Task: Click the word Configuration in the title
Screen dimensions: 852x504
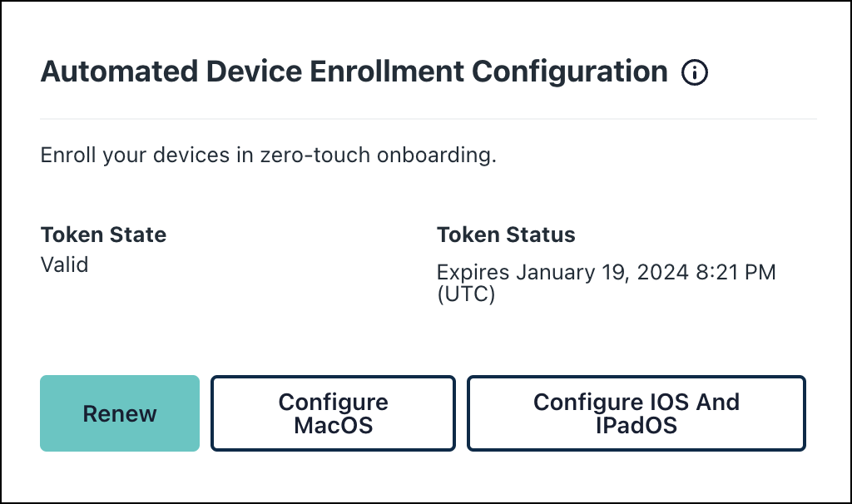Action: [x=570, y=72]
